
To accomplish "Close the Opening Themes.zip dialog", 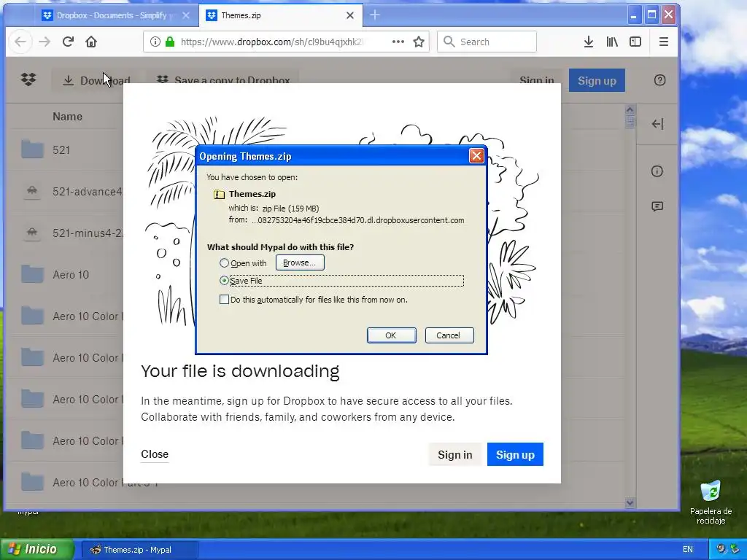I will click(476, 156).
